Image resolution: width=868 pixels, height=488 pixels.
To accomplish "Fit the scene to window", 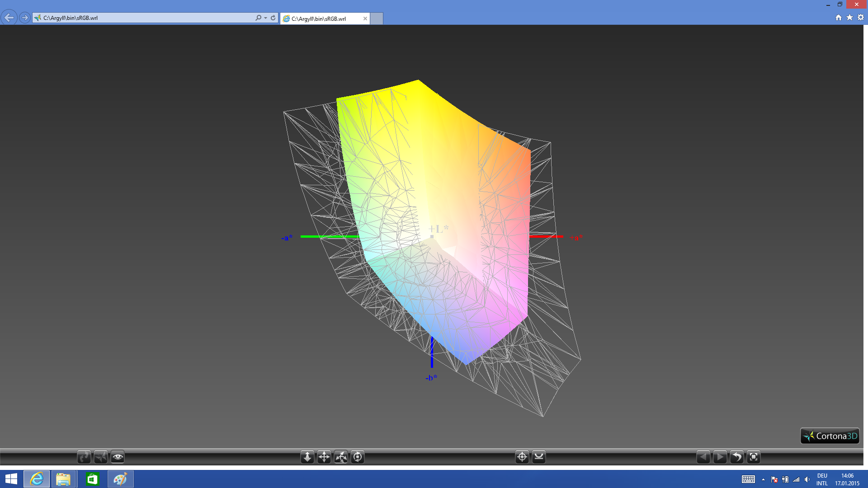I will pyautogui.click(x=754, y=457).
